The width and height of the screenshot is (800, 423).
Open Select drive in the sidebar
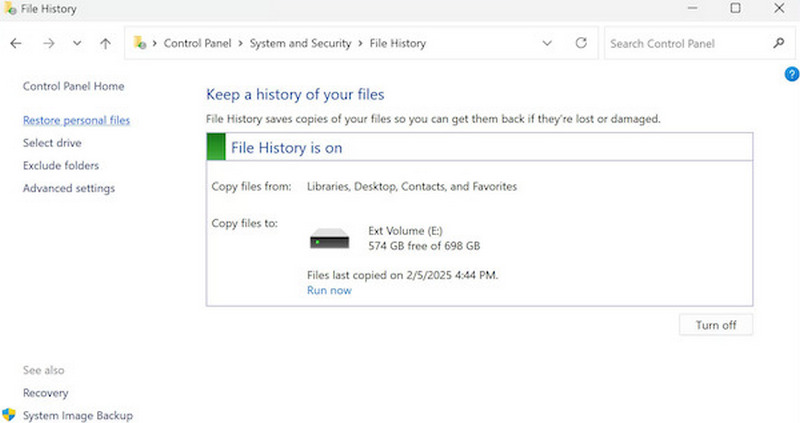pyautogui.click(x=52, y=143)
